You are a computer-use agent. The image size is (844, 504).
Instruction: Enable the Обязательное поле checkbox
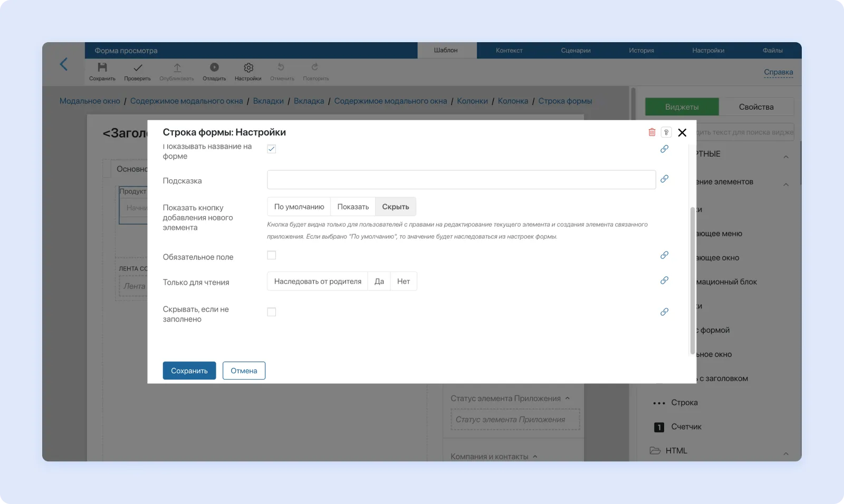[272, 256]
